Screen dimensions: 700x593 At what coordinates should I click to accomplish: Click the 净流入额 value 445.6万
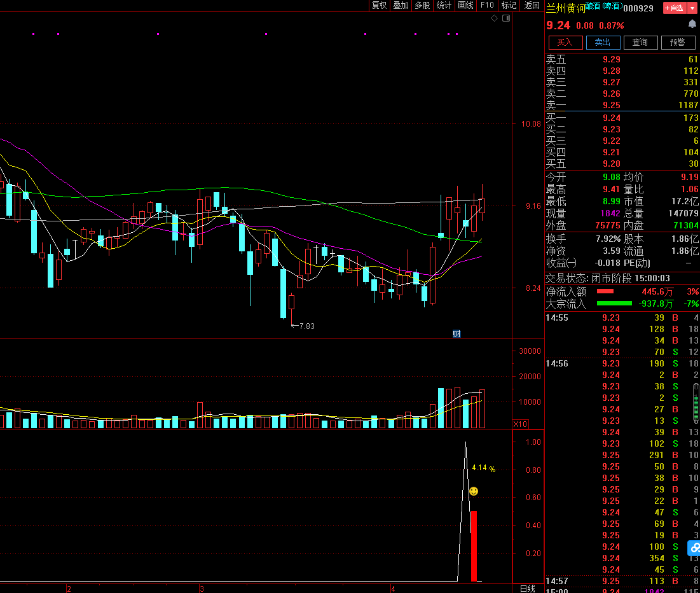pyautogui.click(x=657, y=292)
